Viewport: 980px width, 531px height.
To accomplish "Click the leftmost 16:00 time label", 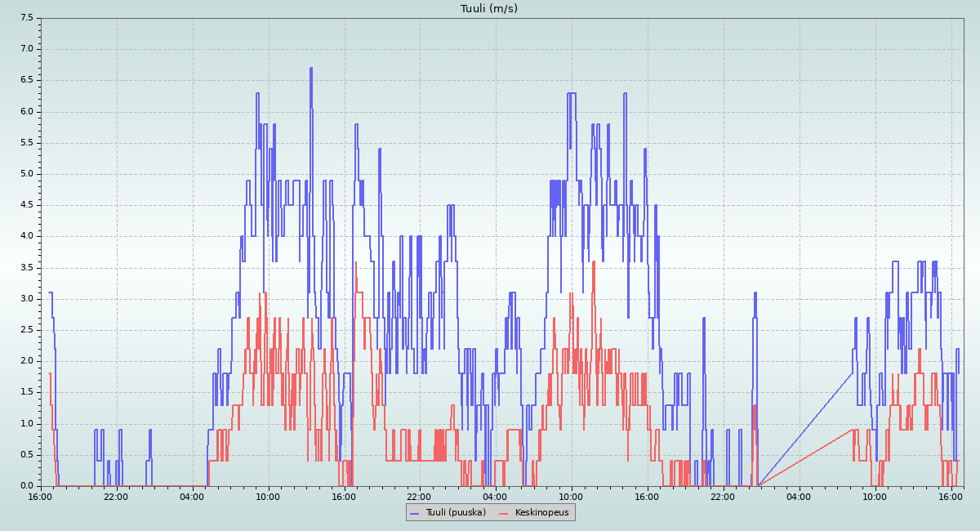I will (x=41, y=496).
